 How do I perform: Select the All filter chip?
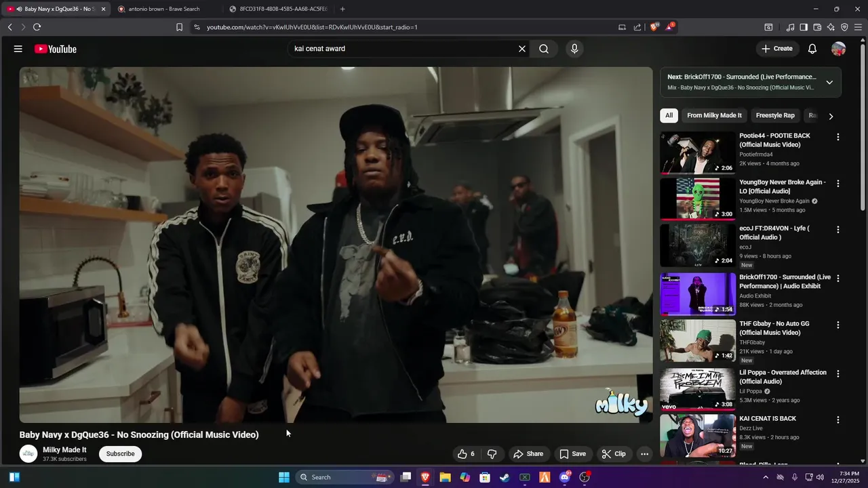click(x=669, y=115)
